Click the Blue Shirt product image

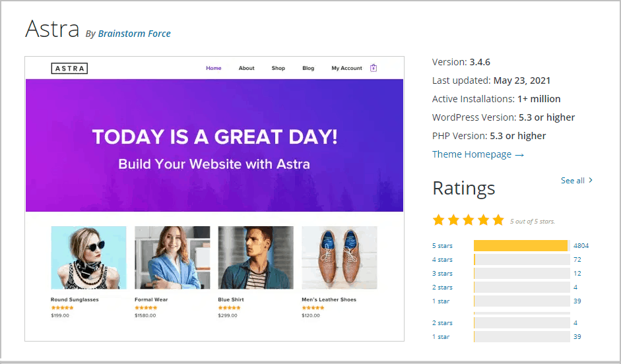256,258
